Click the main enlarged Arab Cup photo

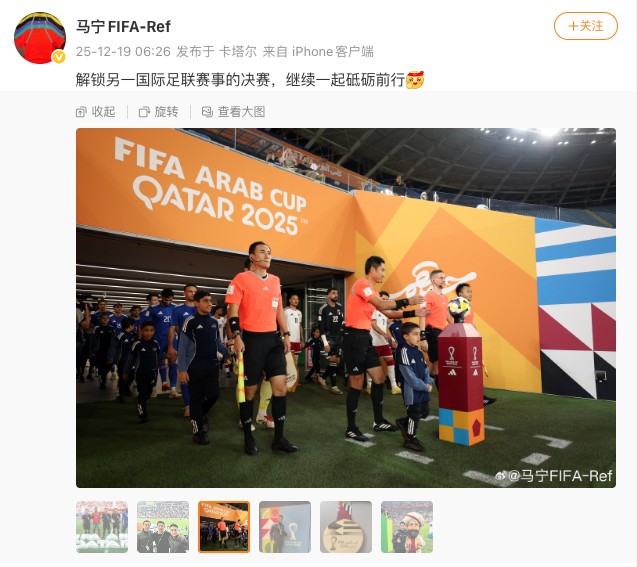coord(346,308)
